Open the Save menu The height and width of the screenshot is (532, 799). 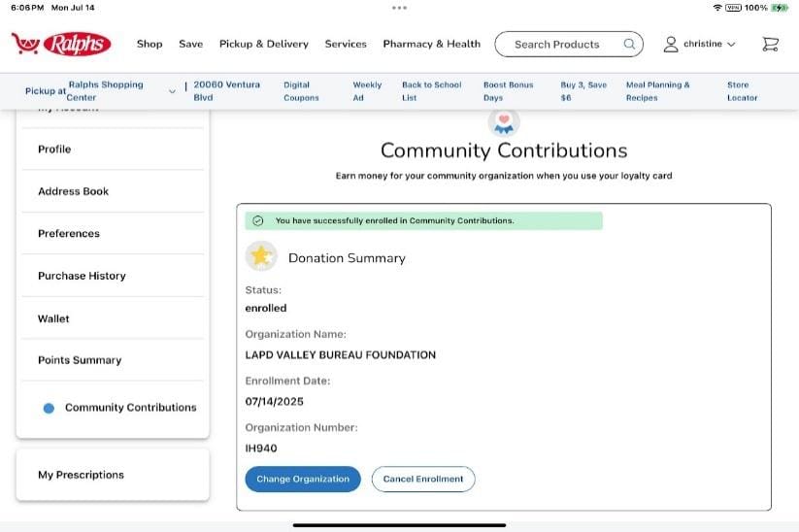(190, 44)
